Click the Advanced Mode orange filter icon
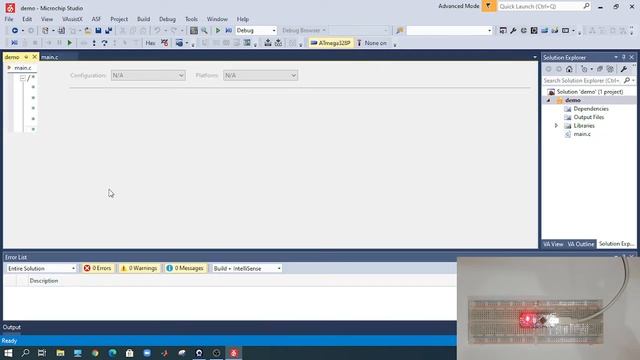640x360 pixels. coord(489,6)
